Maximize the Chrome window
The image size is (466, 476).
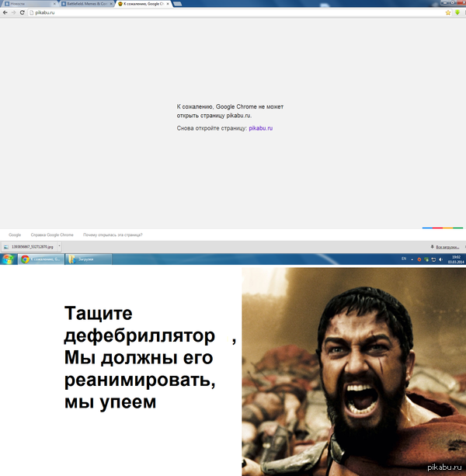click(453, 2)
